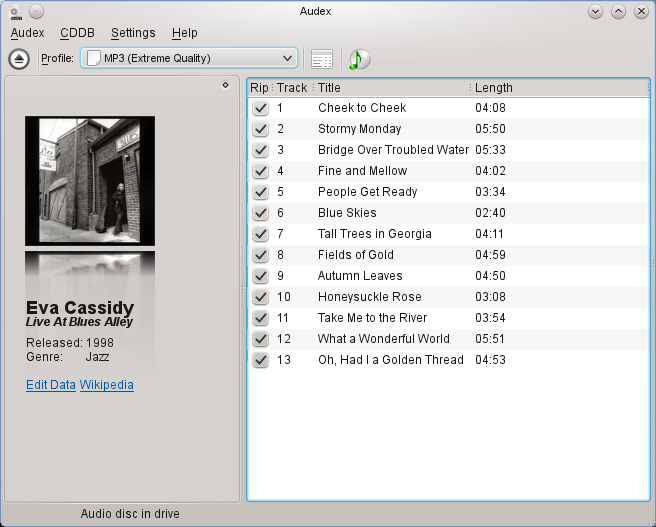Uncheck rip for Fine and Mellow

click(260, 171)
